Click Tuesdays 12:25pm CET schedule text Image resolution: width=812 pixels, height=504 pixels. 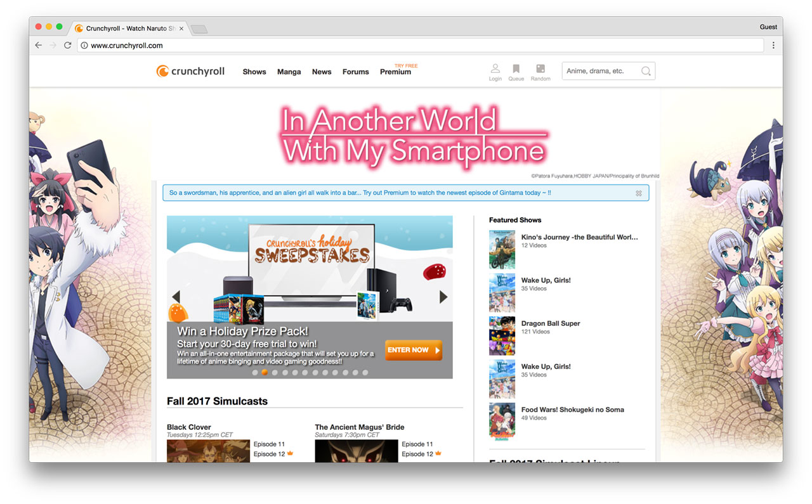pos(200,435)
